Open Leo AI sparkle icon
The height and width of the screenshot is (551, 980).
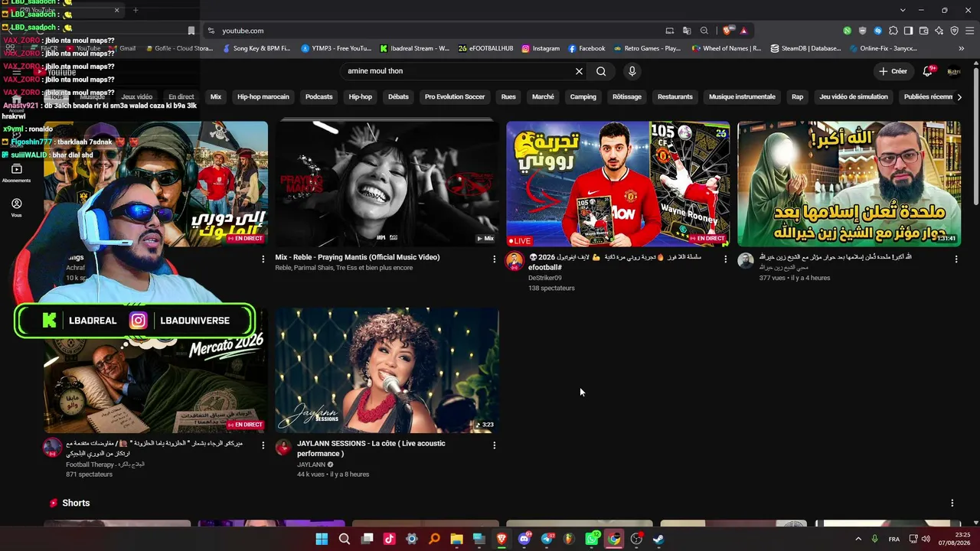tap(939, 31)
